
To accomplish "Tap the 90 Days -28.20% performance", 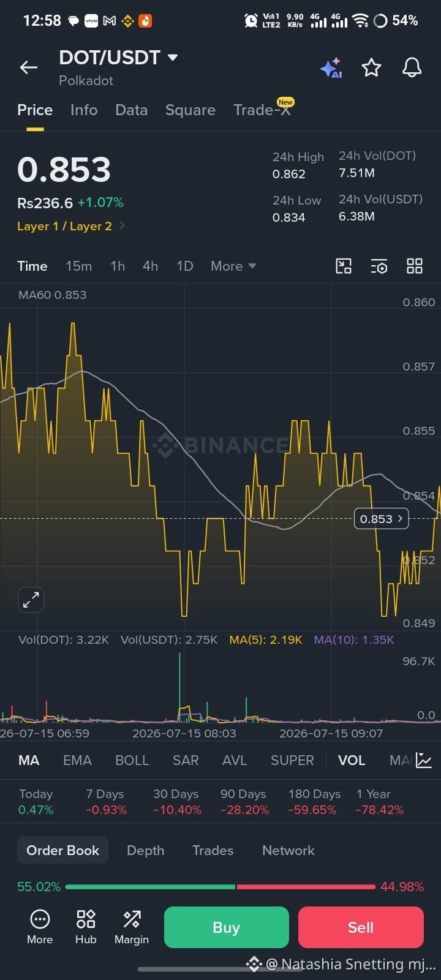I will click(x=244, y=802).
